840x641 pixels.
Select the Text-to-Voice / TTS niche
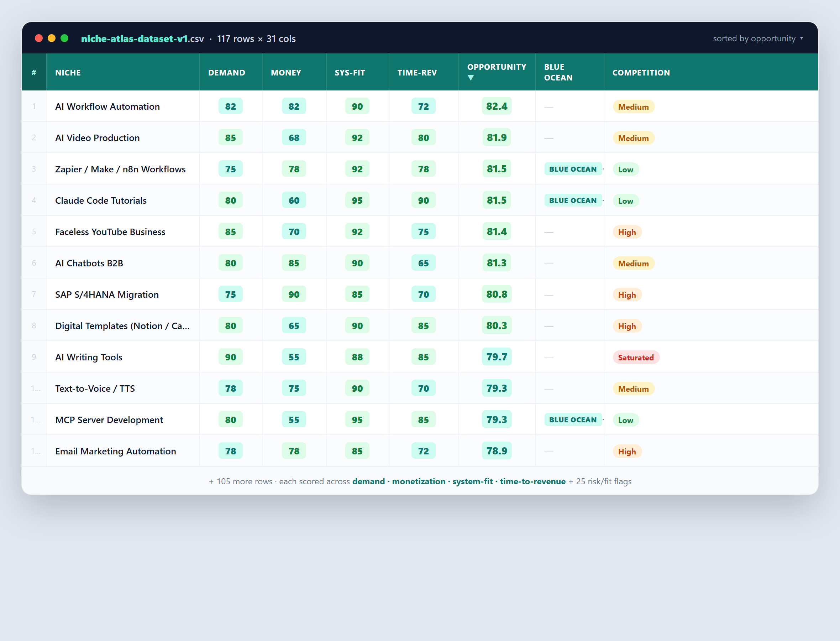coord(95,389)
